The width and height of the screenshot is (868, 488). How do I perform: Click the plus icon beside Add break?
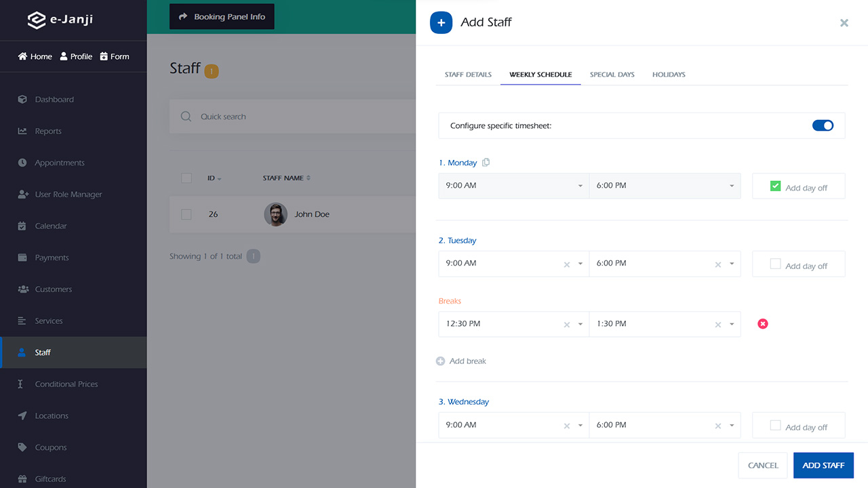pos(441,361)
